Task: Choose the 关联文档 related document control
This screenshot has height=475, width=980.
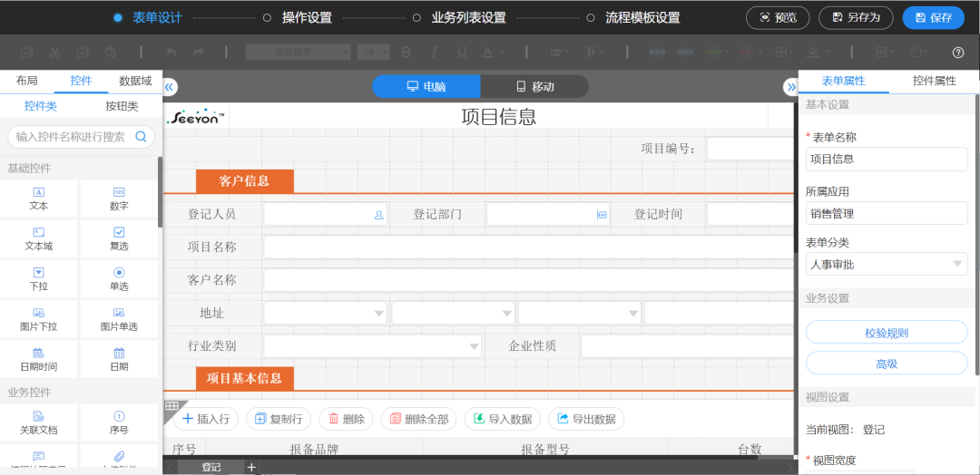Action: point(39,416)
